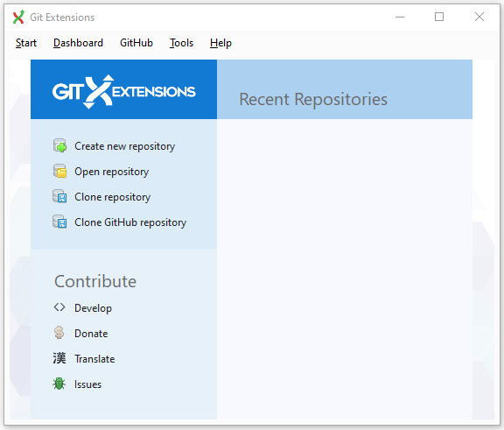
Task: Maximize the Git Extensions window
Action: (439, 17)
